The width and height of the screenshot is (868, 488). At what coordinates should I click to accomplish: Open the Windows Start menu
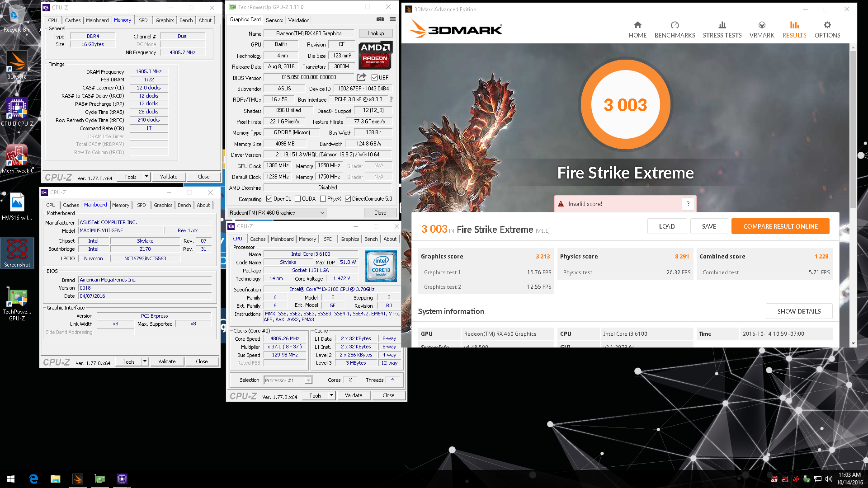(11, 479)
